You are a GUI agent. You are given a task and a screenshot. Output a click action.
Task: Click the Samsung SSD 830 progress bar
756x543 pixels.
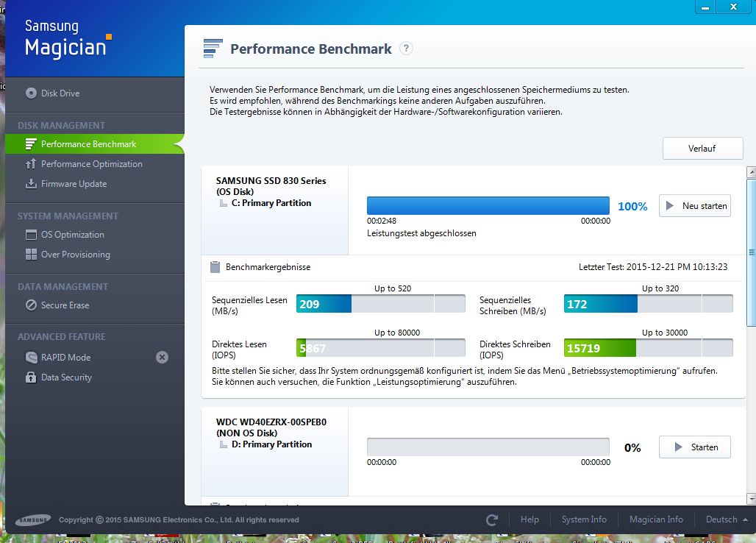coord(488,205)
